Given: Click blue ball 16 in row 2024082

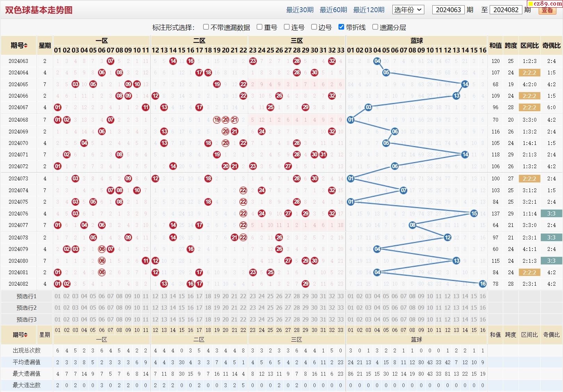Looking at the screenshot, I should [482, 284].
